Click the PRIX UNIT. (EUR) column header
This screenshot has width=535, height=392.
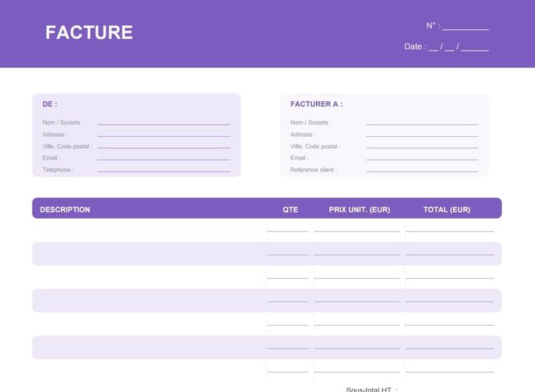360,210
